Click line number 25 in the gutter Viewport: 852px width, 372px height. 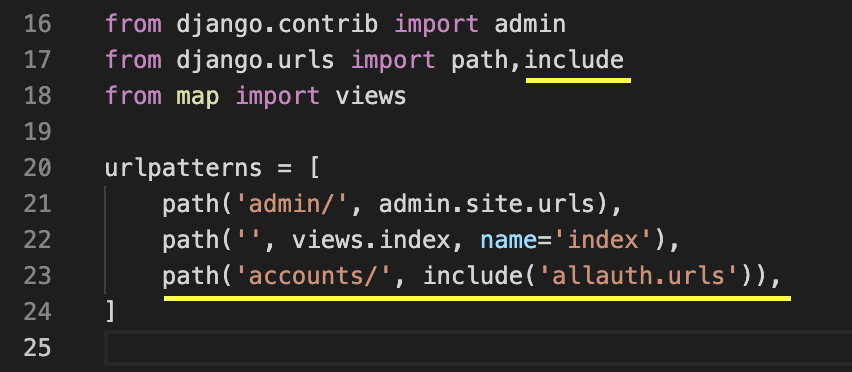point(37,348)
